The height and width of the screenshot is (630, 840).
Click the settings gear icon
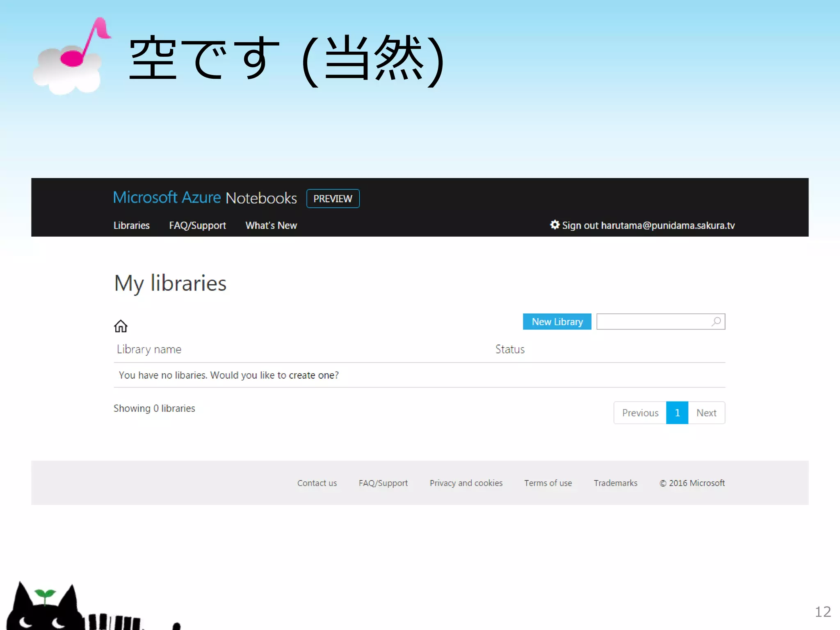tap(555, 225)
